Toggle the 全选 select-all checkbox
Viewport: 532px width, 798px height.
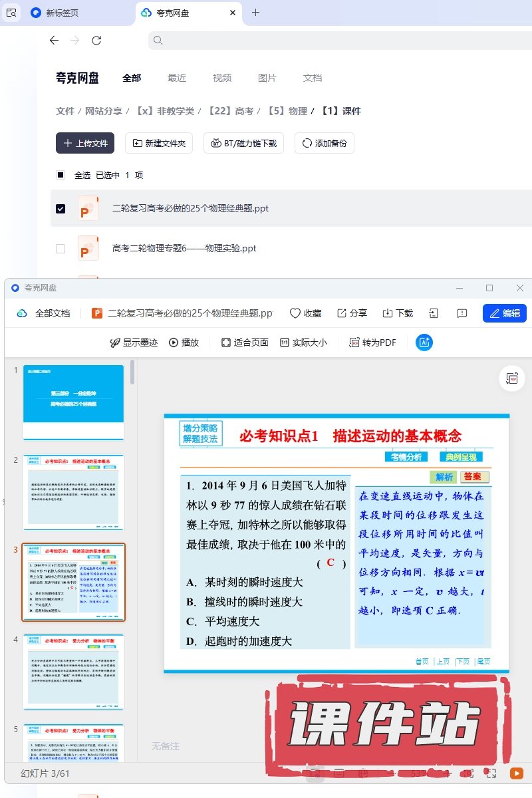[61, 175]
